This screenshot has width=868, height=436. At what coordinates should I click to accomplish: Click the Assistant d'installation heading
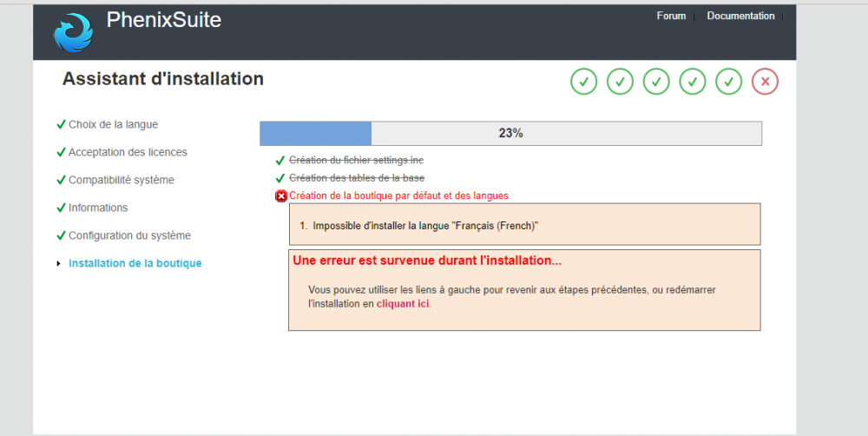163,79
